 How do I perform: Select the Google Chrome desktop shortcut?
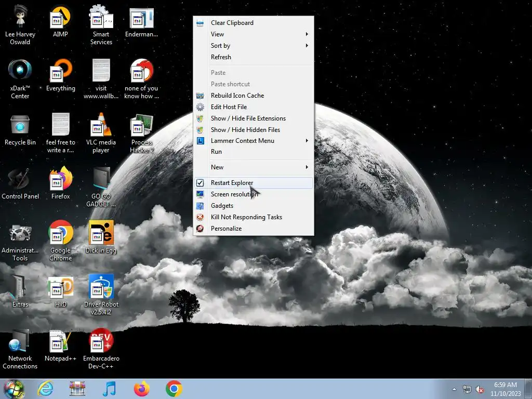(x=61, y=241)
